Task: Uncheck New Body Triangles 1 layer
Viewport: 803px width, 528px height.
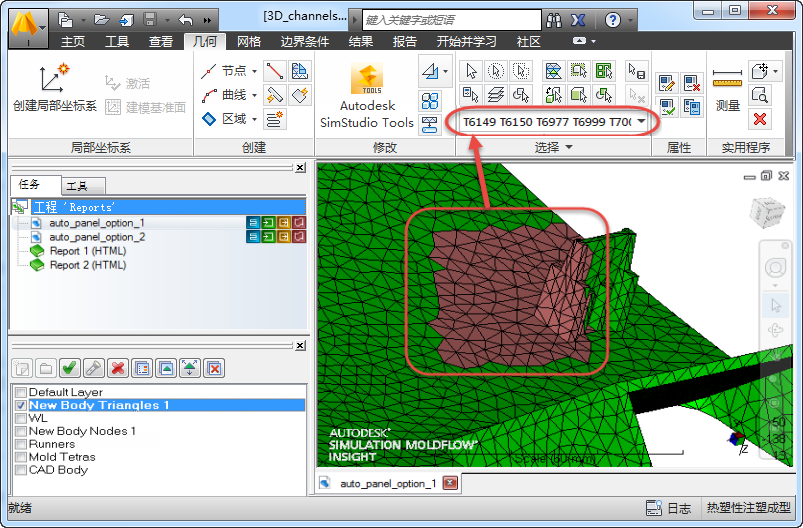Action: [x=20, y=405]
